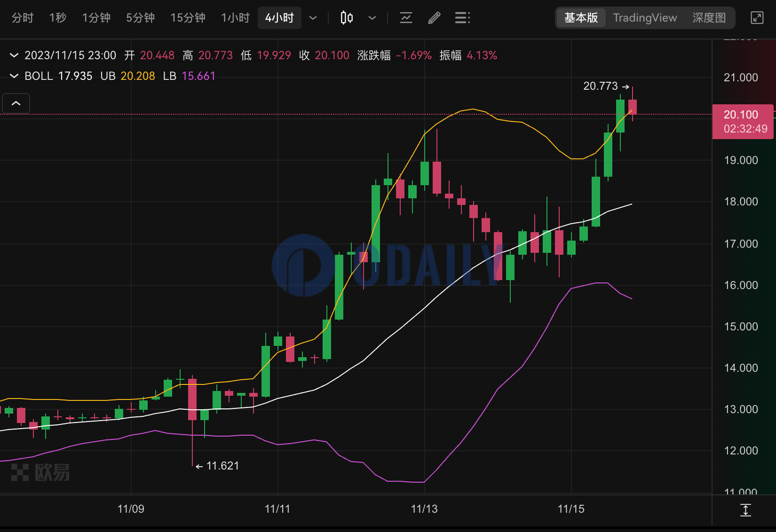Click the 11/15 date axis label
Image resolution: width=776 pixels, height=532 pixels.
pos(571,509)
